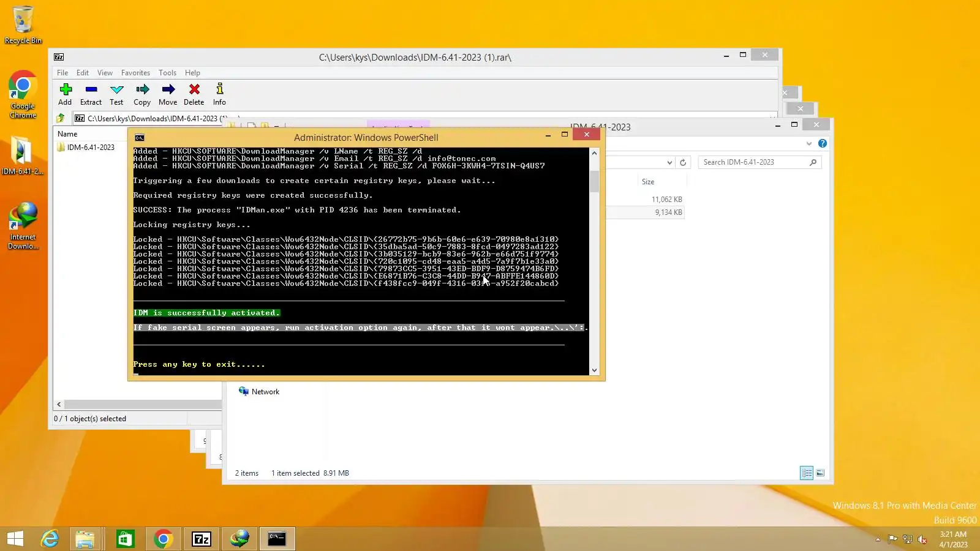Click the PowerShell window system menu icon
980x551 pixels.
click(x=140, y=137)
